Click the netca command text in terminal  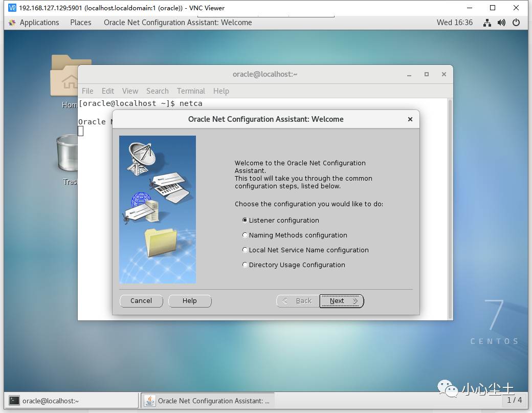click(191, 103)
